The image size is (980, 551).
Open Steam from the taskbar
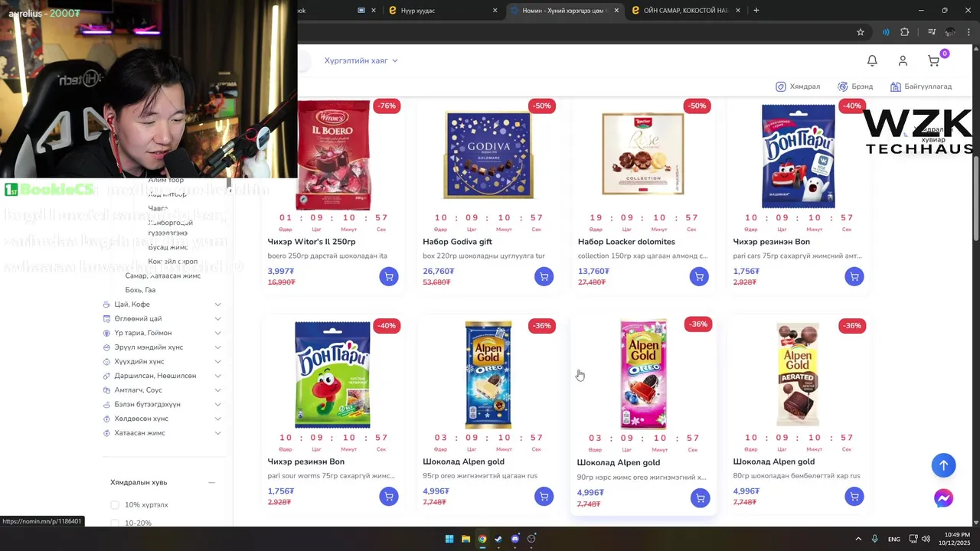(x=498, y=539)
